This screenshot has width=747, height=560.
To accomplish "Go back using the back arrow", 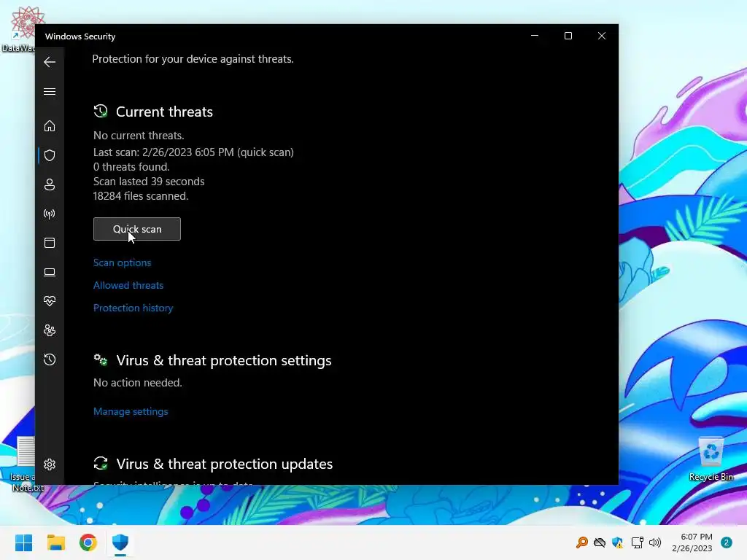I will [x=50, y=62].
